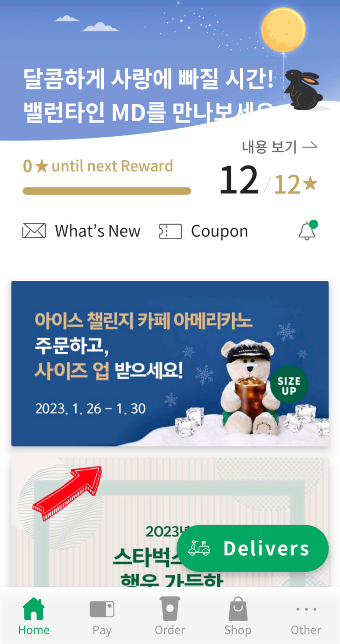Viewport: 340px width, 644px height.
Task: Switch to the Pay tab label
Action: (x=102, y=630)
